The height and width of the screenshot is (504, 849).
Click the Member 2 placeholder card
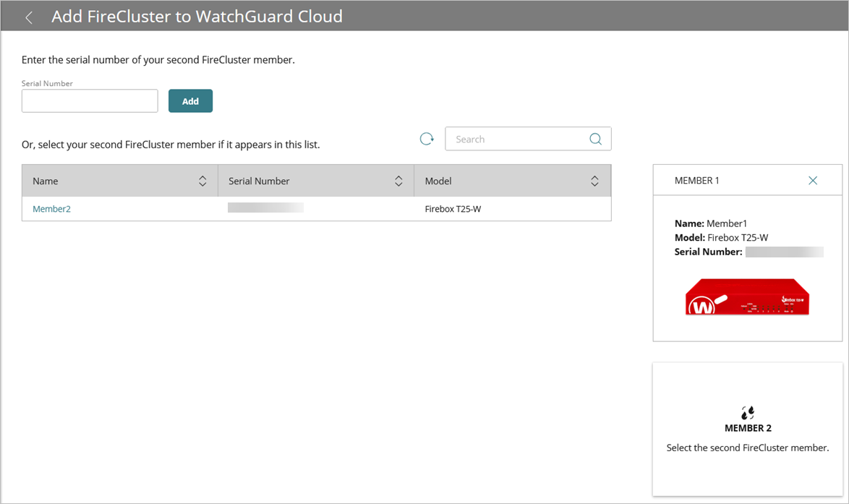747,430
